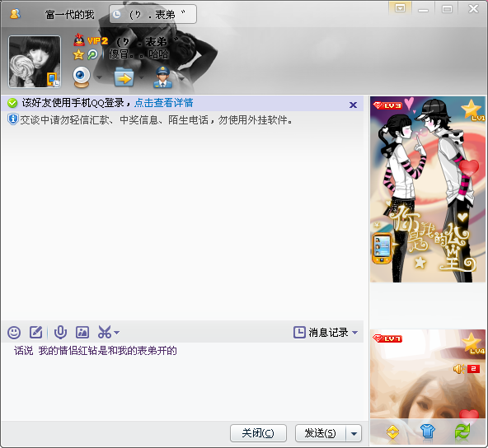Expand the screenshot options arrow
Image resolution: width=488 pixels, height=448 pixels.
coord(117,333)
